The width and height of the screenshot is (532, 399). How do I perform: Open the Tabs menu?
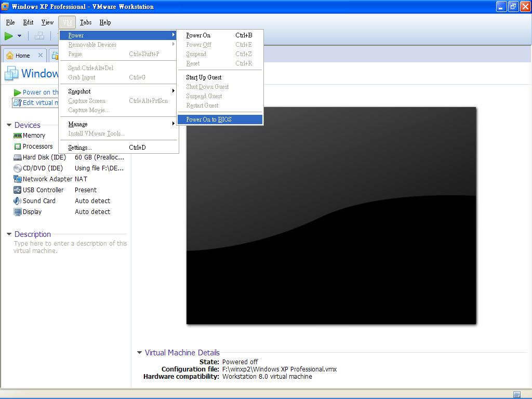tap(86, 22)
